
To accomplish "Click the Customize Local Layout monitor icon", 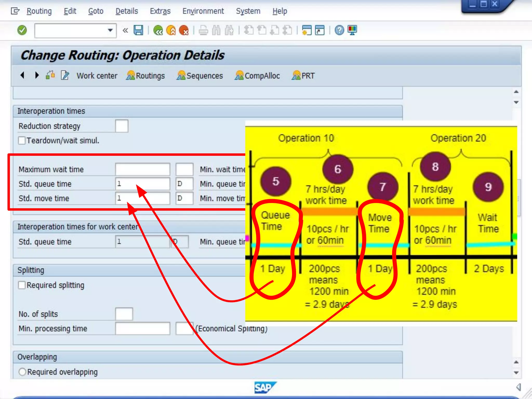I will (x=352, y=30).
